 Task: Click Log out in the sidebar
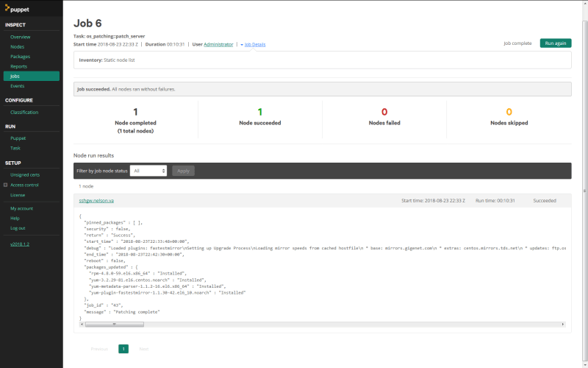[x=18, y=228]
